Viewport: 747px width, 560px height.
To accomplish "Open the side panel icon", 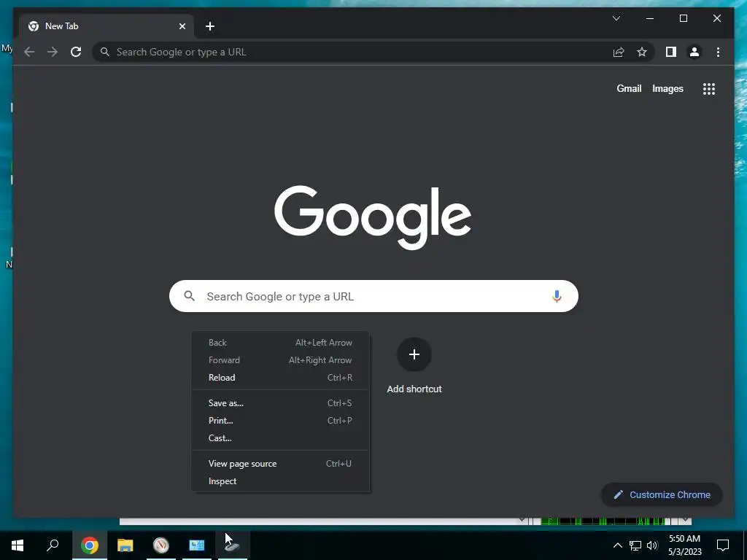I will [x=671, y=52].
